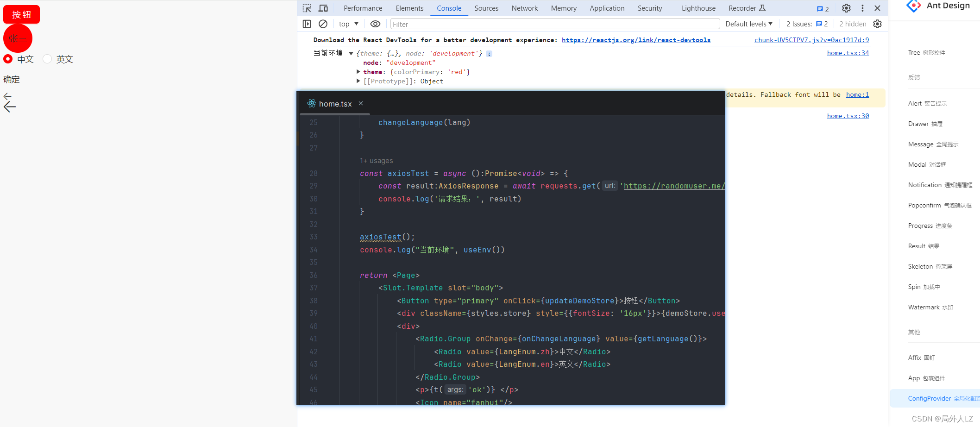Open Spin 加载中 in sidebar
This screenshot has width=980, height=427.
pos(924,287)
